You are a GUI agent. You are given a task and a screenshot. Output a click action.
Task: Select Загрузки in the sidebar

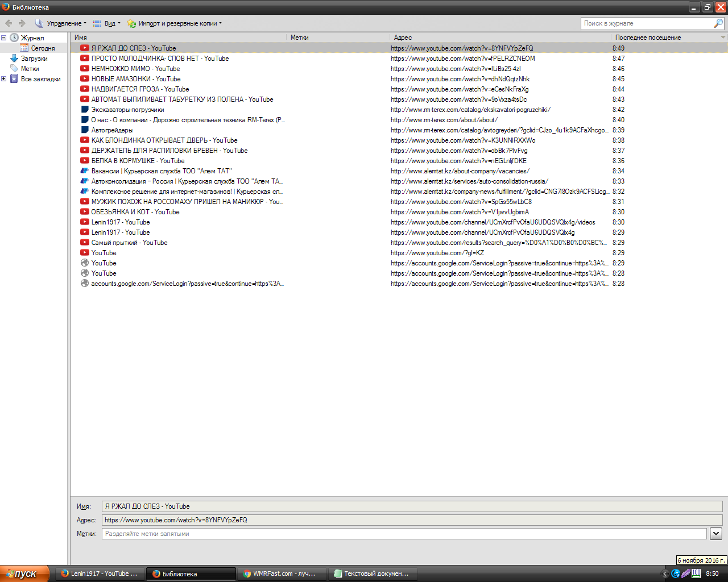(34, 59)
